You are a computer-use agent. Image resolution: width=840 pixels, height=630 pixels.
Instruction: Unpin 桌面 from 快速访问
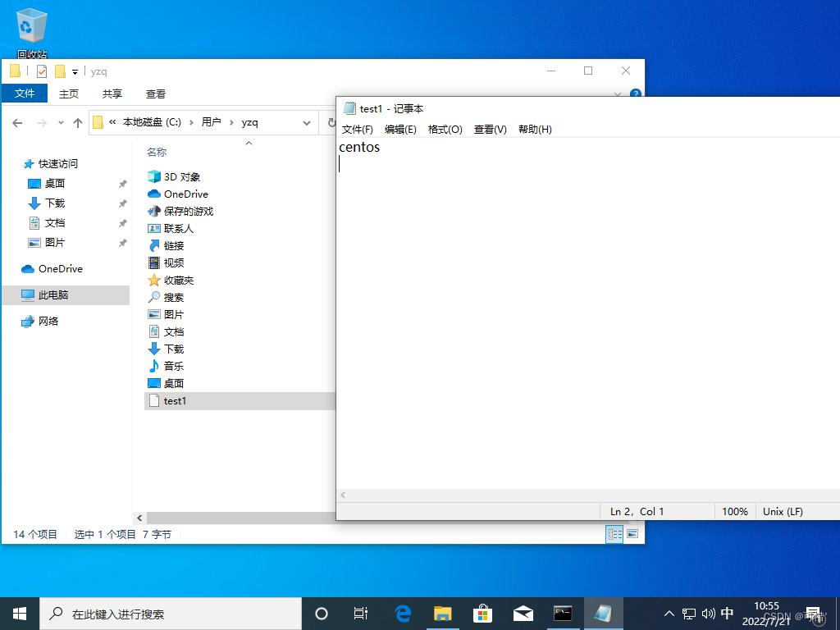123,183
